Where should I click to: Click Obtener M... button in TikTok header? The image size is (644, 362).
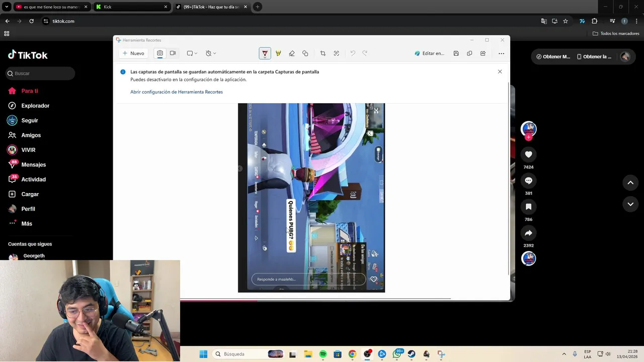pos(553,57)
